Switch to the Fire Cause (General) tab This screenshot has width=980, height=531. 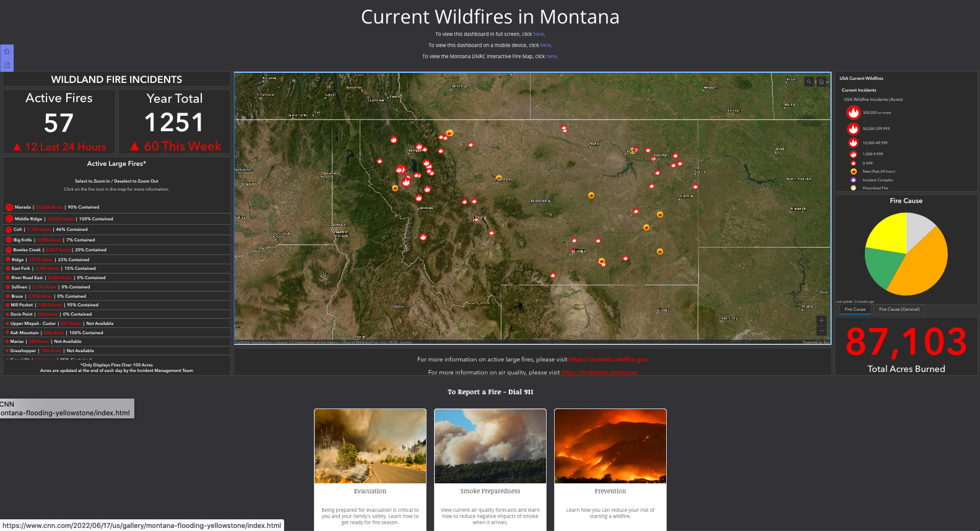click(x=899, y=309)
